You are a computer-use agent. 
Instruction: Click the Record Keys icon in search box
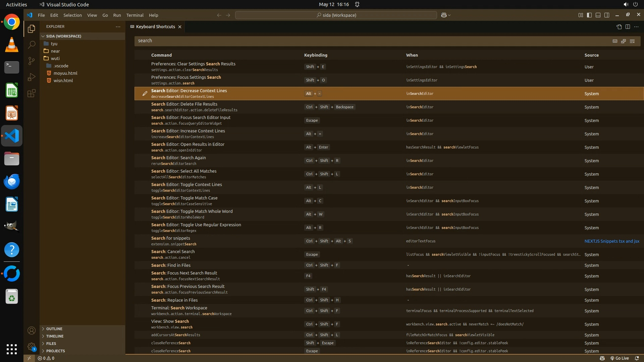(615, 41)
